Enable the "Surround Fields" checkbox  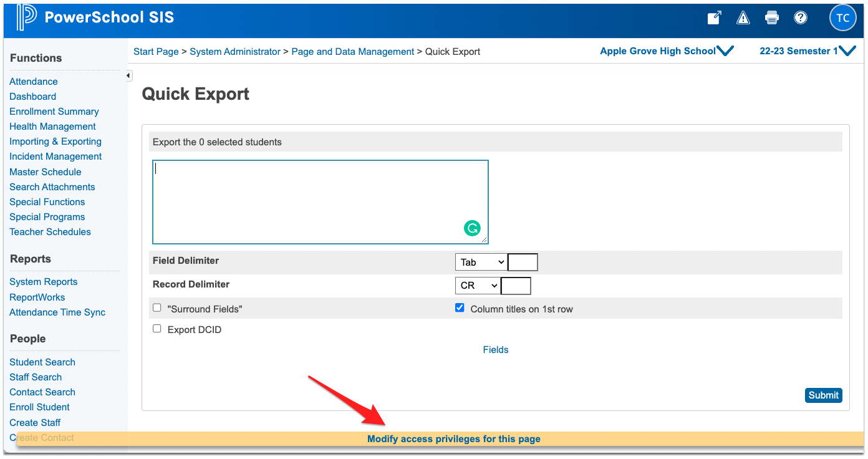pyautogui.click(x=157, y=308)
